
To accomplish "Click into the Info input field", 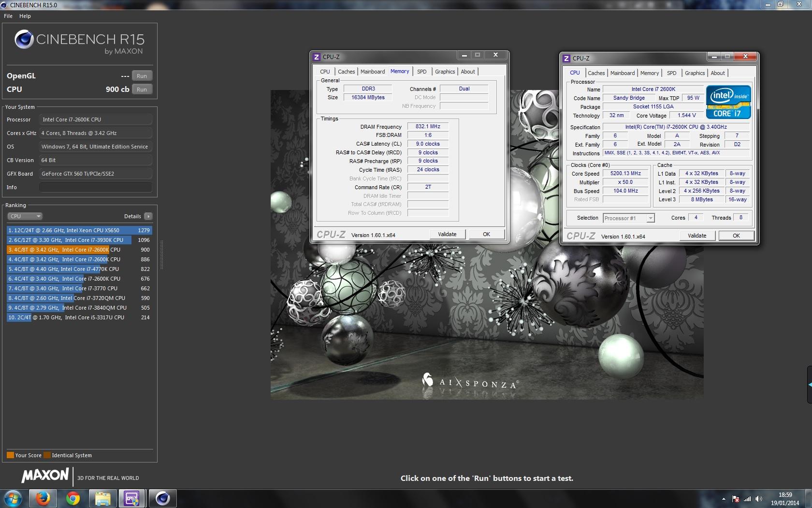I will 96,187.
